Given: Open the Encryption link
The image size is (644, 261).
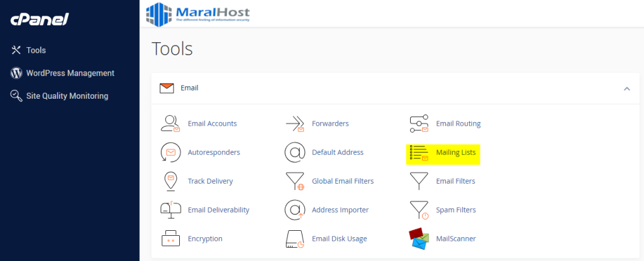Looking at the screenshot, I should tap(205, 239).
